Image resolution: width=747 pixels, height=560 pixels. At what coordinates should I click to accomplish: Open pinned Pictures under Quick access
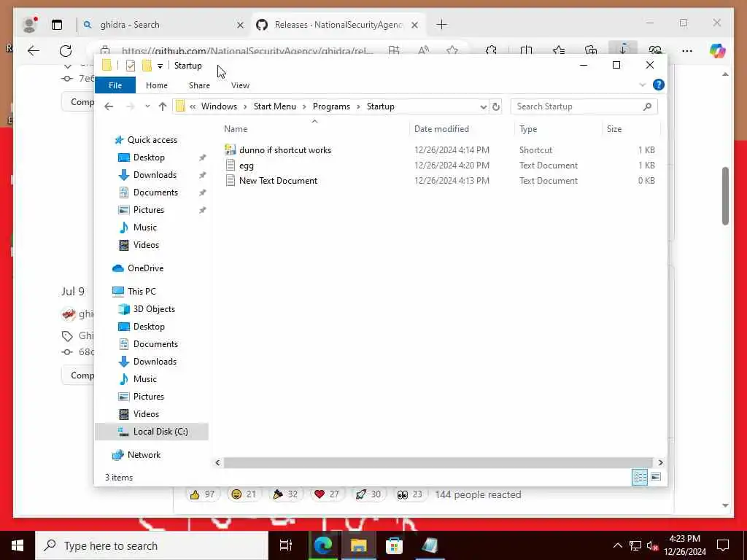[149, 210]
